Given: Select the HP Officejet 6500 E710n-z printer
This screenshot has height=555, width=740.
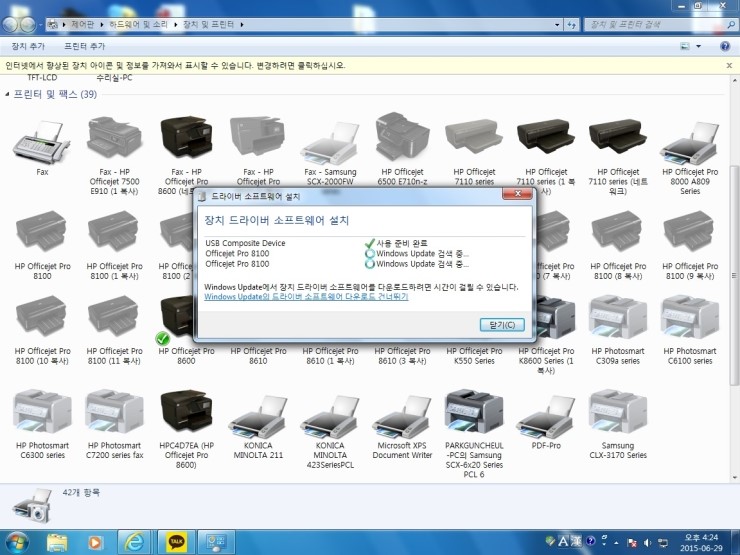Looking at the screenshot, I should pos(401,140).
